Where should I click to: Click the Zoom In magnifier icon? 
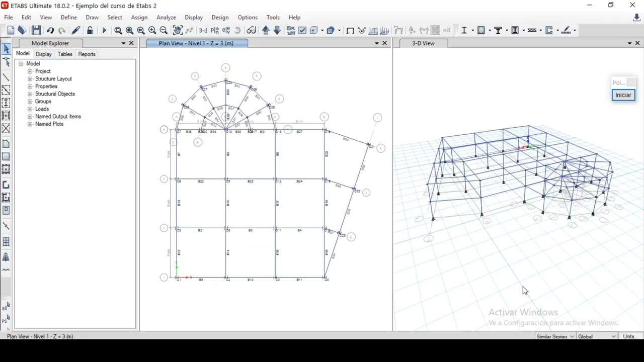152,30
